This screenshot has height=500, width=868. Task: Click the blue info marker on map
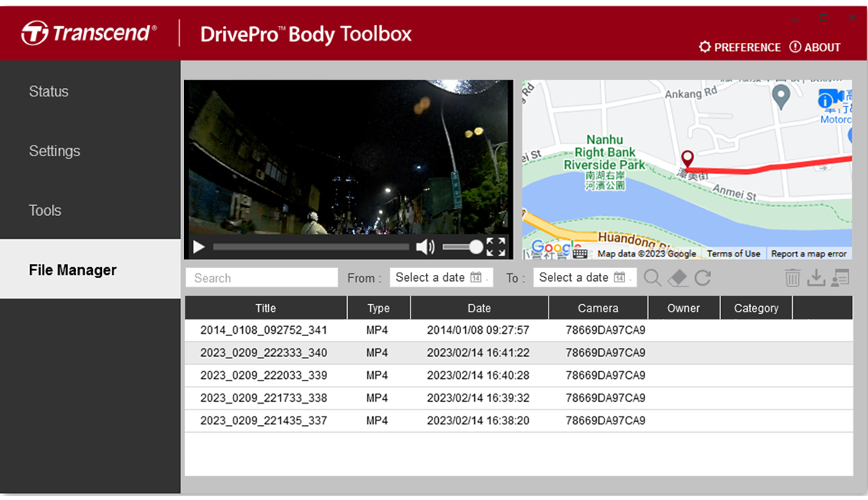[x=825, y=100]
